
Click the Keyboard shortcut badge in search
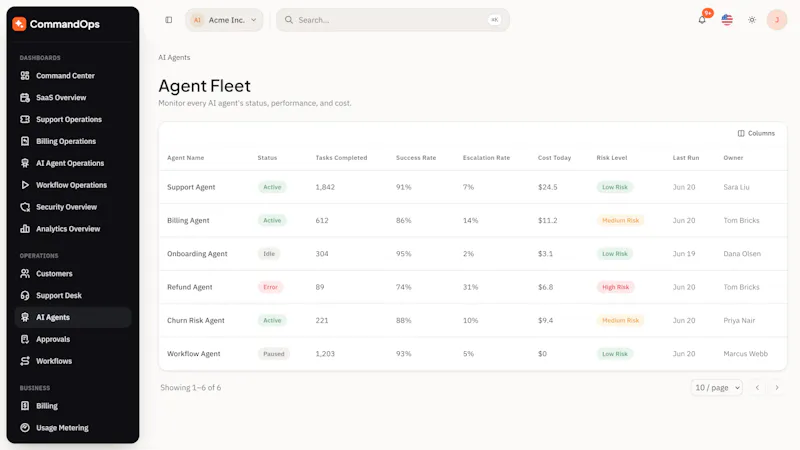(x=494, y=20)
